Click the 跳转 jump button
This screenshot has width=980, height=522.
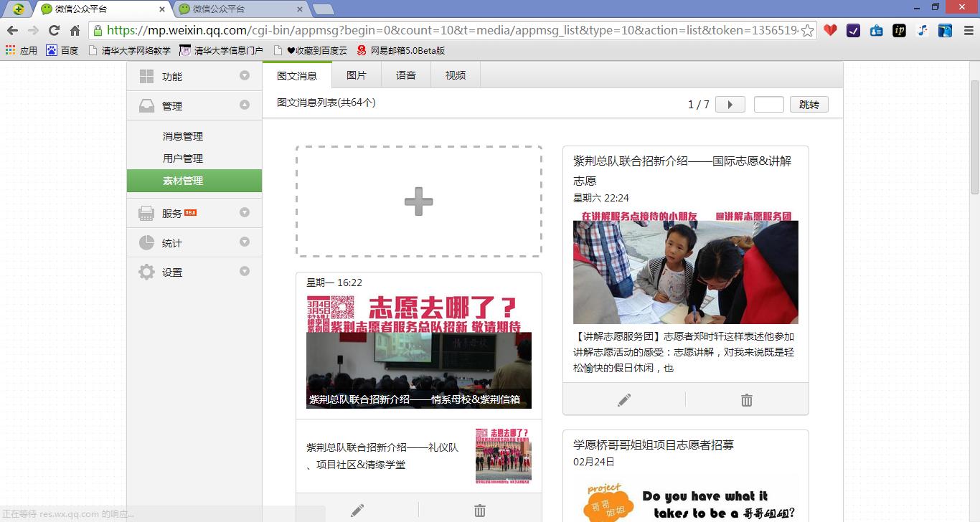(x=809, y=104)
